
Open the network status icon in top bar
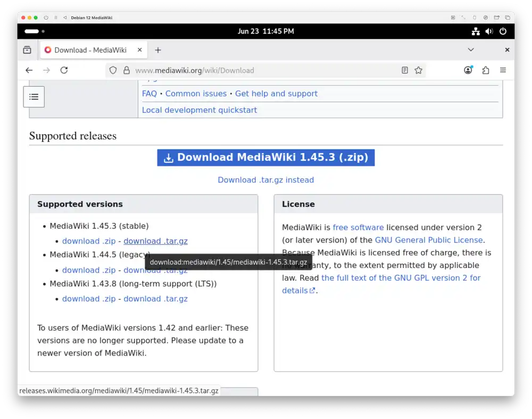tap(476, 31)
